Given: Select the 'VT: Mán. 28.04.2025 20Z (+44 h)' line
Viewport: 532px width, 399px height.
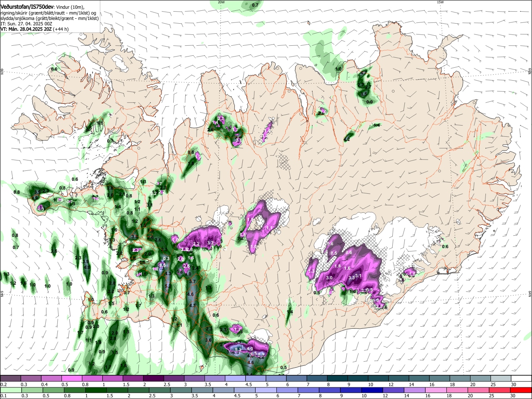Looking at the screenshot, I should click(x=34, y=29).
